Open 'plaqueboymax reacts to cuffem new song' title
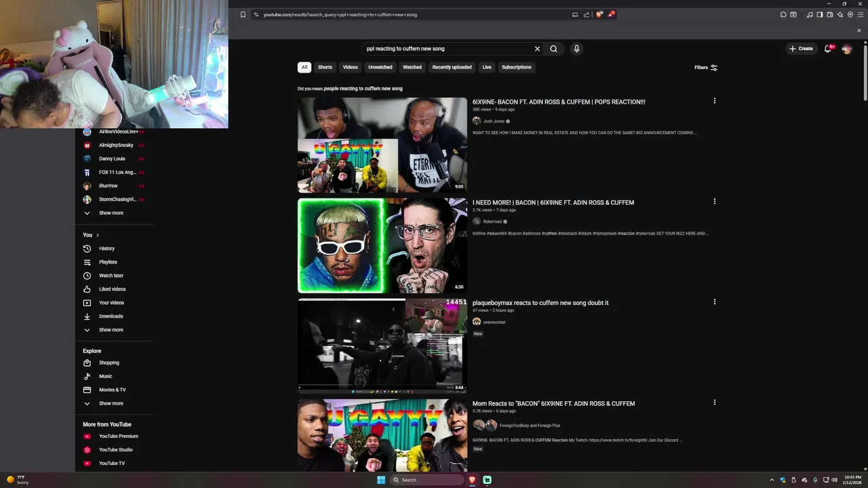The height and width of the screenshot is (488, 868). point(540,303)
